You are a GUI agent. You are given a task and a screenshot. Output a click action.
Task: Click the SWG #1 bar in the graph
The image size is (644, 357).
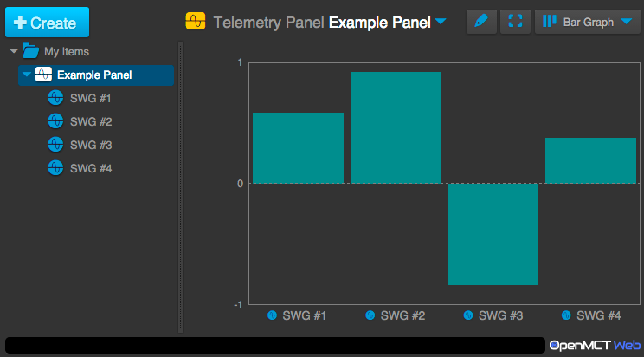pos(298,147)
